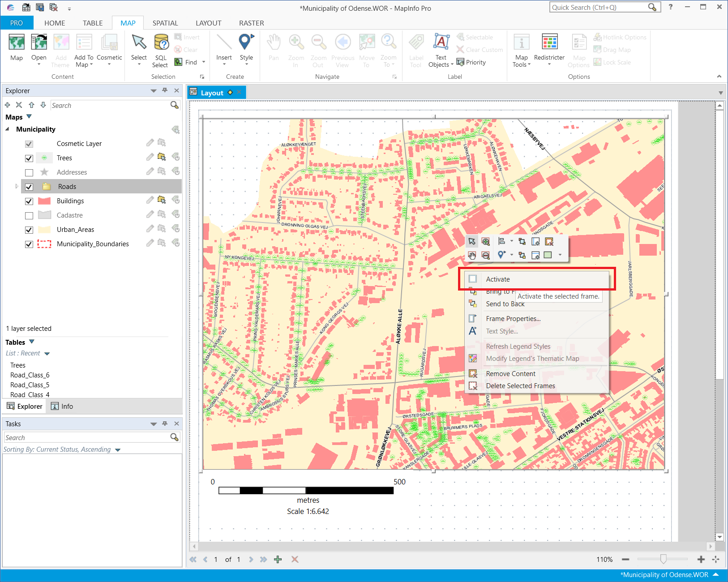Expand the Roads layer group
The image size is (728, 582).
pyautogui.click(x=17, y=186)
